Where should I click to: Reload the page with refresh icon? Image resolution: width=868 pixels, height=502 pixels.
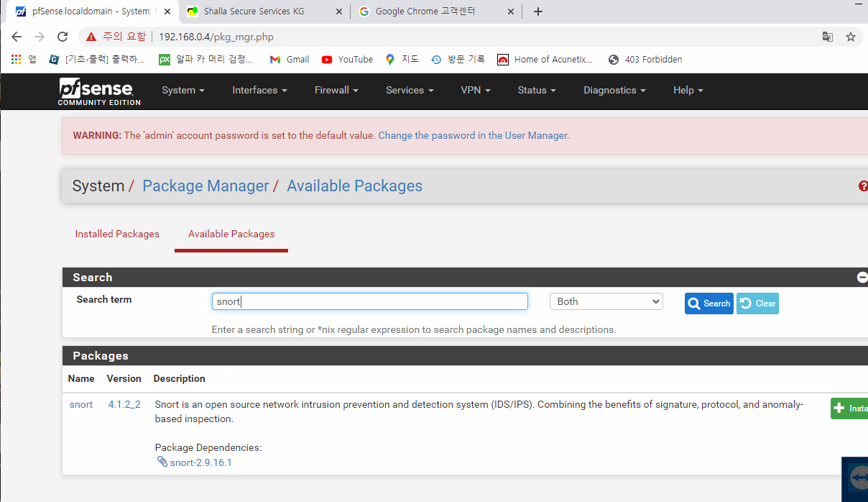click(63, 37)
